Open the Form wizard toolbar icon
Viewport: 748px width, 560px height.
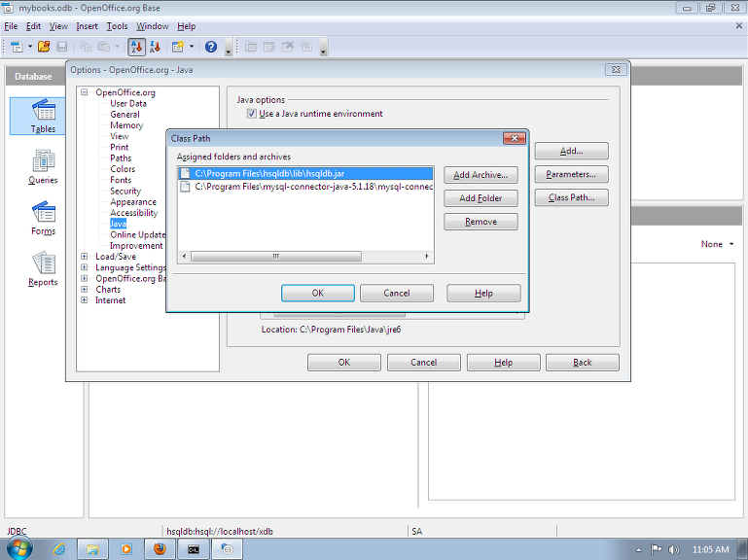click(x=178, y=47)
